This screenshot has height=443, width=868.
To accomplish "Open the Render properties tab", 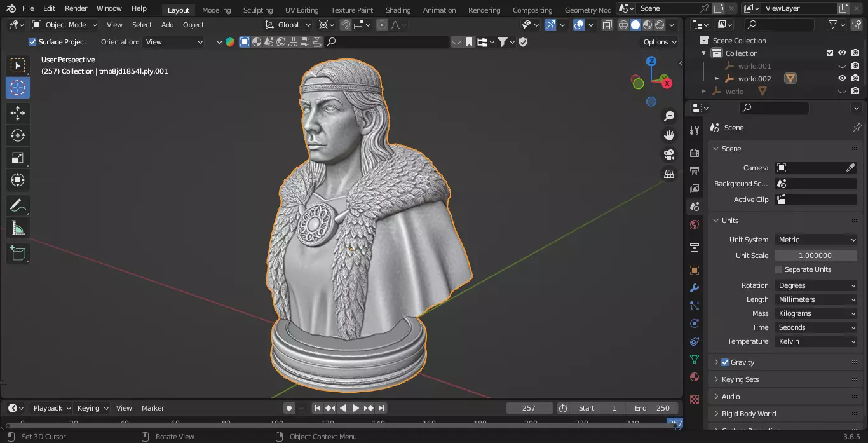I will (x=695, y=153).
